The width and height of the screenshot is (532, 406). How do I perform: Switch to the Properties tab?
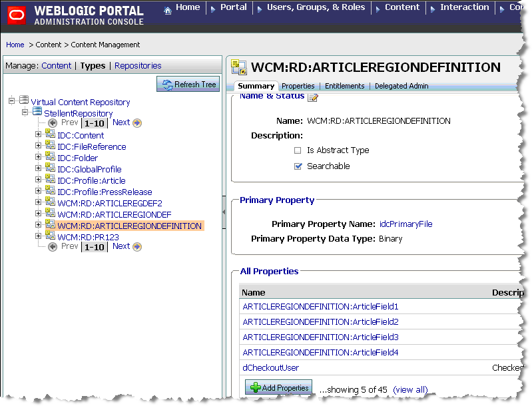pos(298,86)
